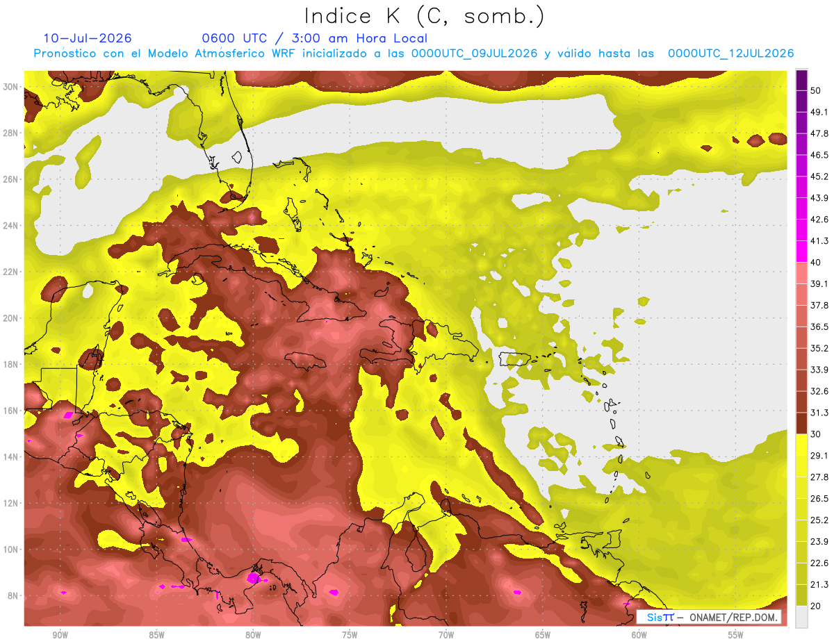
Task: Click the '33.9' colorbar value
Action: tap(819, 370)
